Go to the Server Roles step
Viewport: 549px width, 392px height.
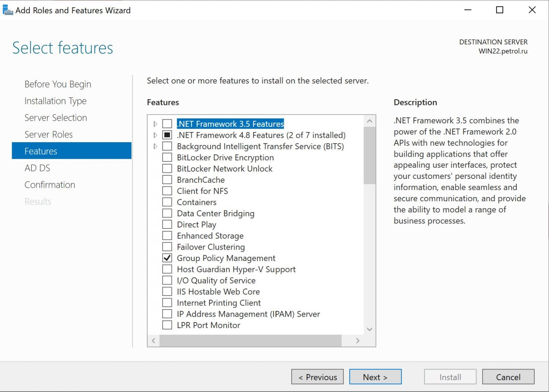48,134
